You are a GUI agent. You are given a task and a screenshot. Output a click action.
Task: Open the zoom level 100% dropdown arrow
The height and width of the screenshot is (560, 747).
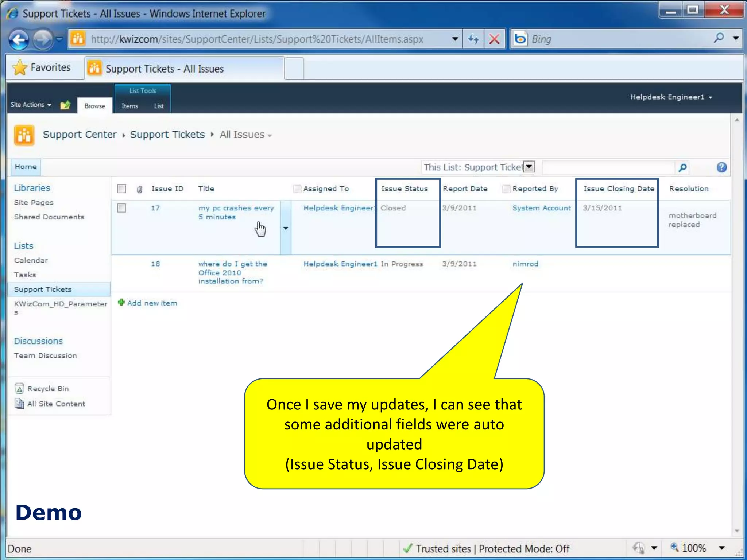pyautogui.click(x=721, y=548)
